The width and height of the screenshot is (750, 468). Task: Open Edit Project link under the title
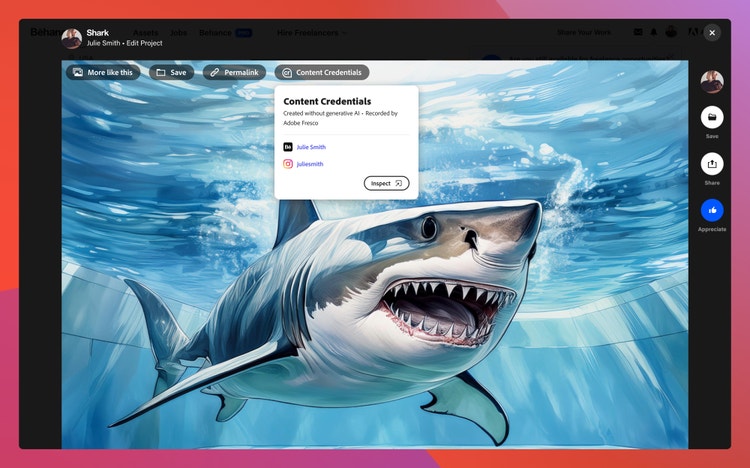click(x=144, y=43)
